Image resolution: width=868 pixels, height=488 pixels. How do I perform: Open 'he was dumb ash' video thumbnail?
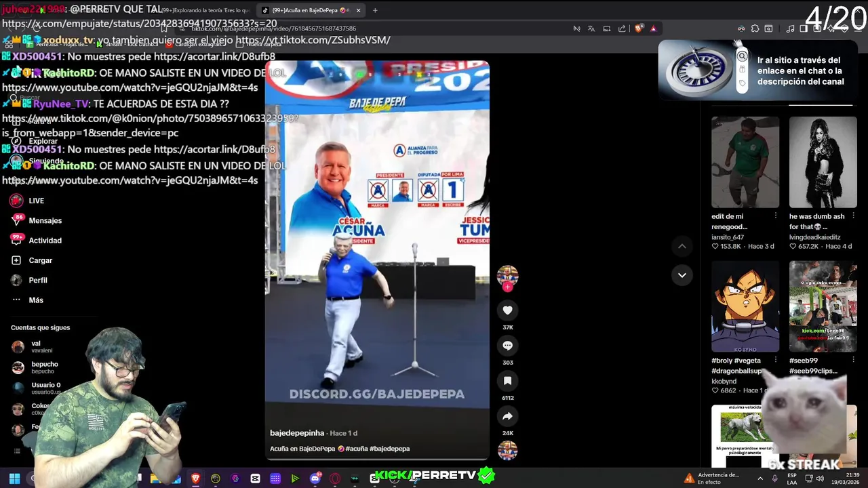(x=823, y=162)
